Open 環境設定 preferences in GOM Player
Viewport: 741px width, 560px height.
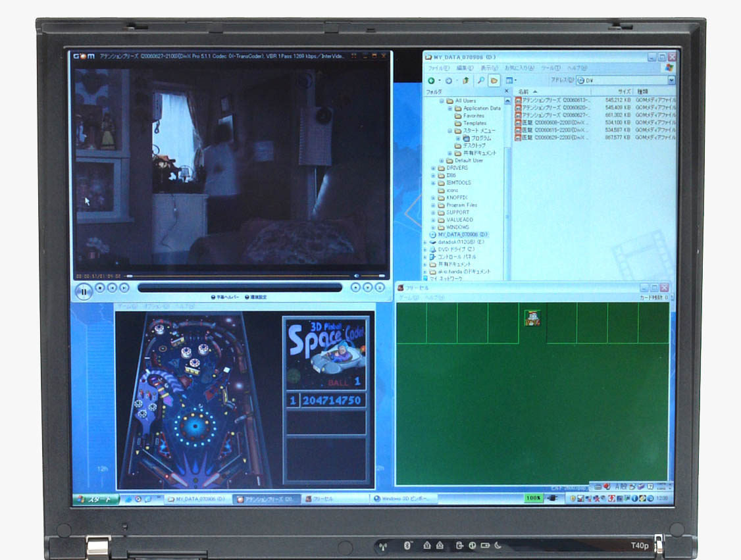pyautogui.click(x=255, y=297)
